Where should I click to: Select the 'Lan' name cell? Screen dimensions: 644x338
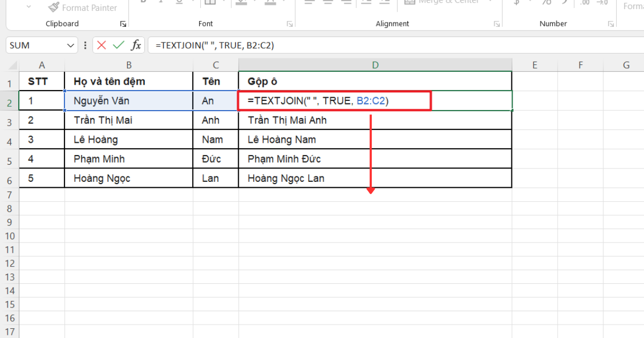[x=216, y=178]
